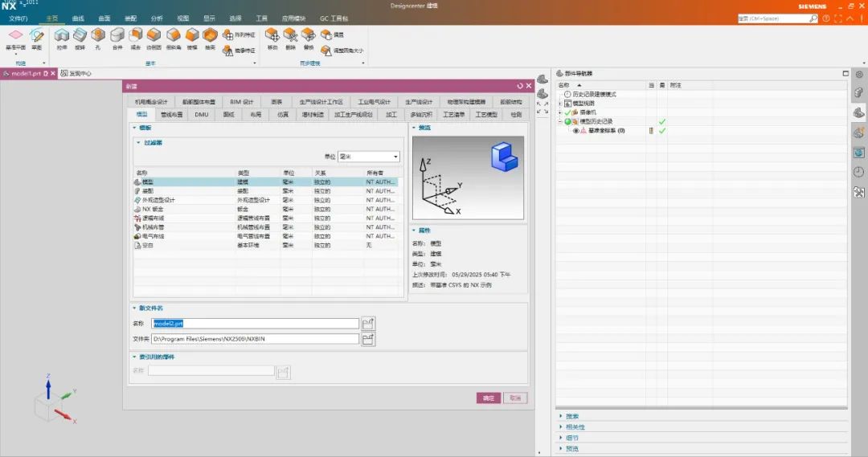Screen dimensions: 868x457
Task: Choose the 拔模 (Draft) tool
Action: click(192, 39)
